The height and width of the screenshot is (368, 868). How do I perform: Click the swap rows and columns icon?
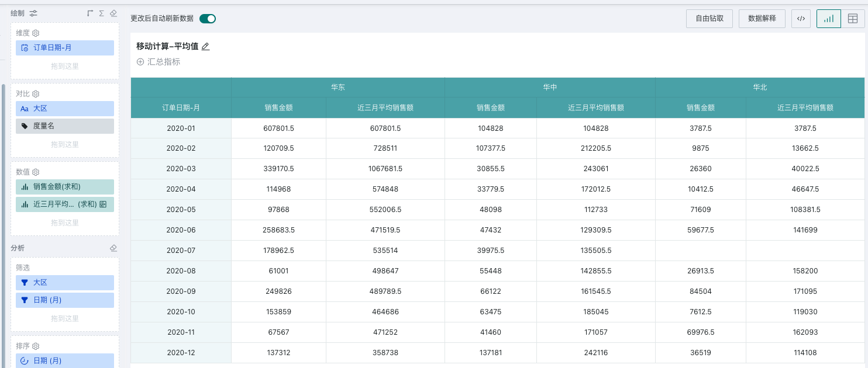click(90, 13)
